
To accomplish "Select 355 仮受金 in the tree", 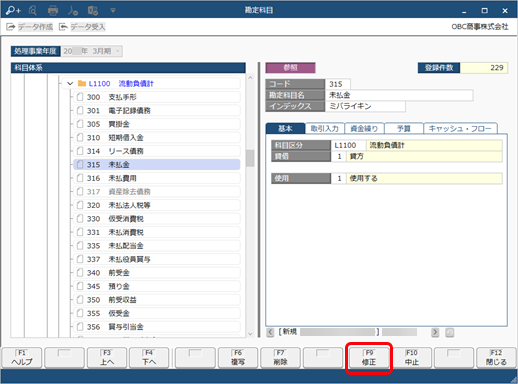I will coord(157,313).
